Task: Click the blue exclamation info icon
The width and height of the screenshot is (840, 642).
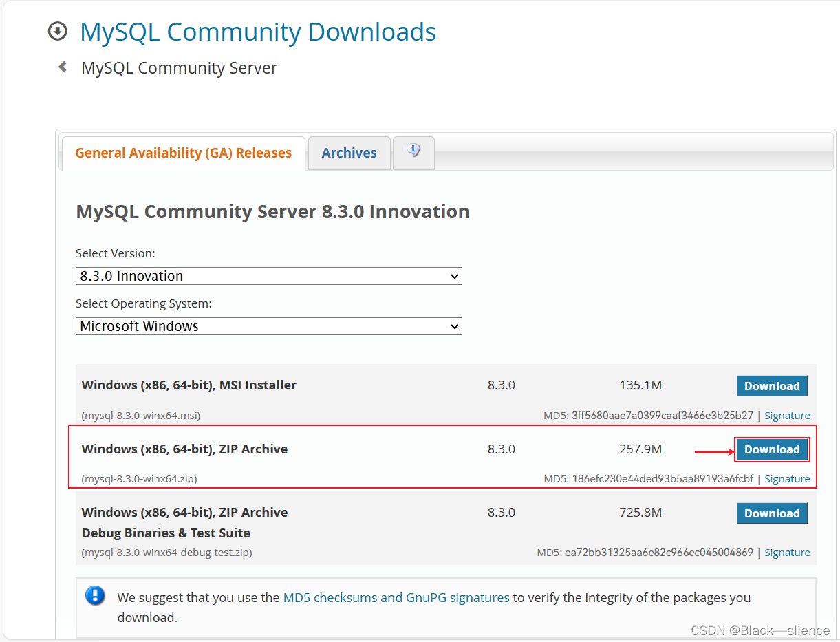Action: click(96, 596)
